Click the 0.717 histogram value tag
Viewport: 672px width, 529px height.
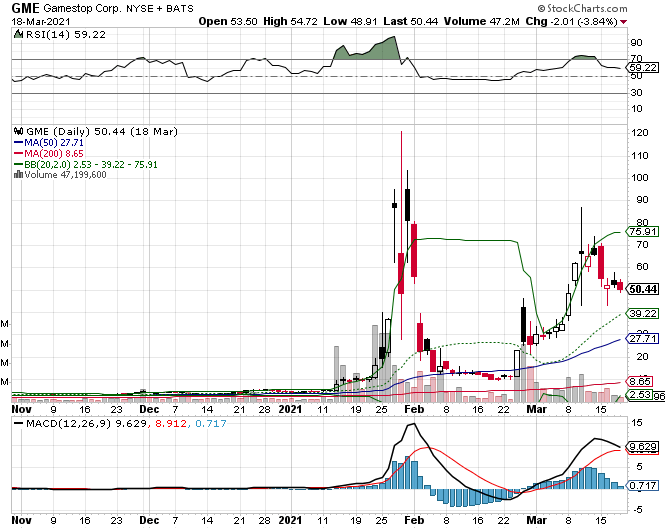[642, 486]
